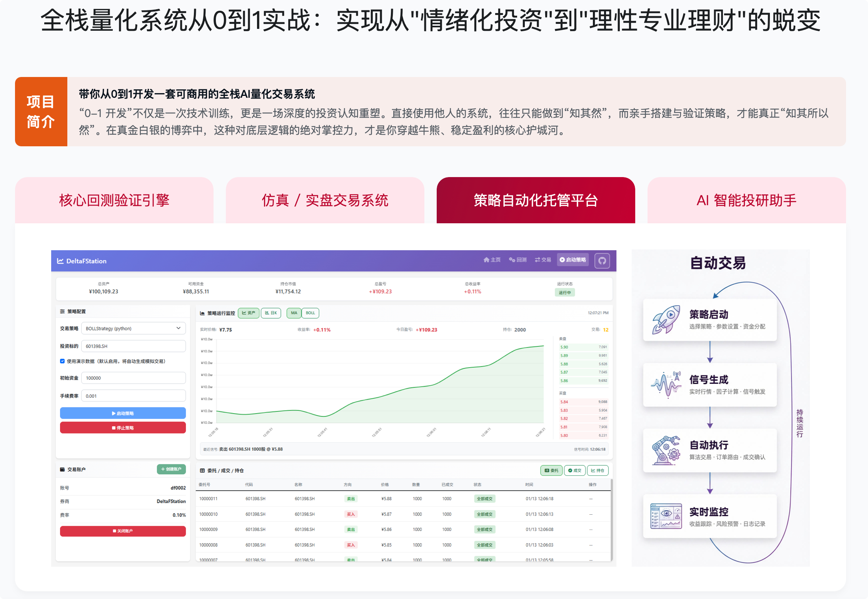
Task: Click the 投资标的 input field
Action: click(133, 346)
